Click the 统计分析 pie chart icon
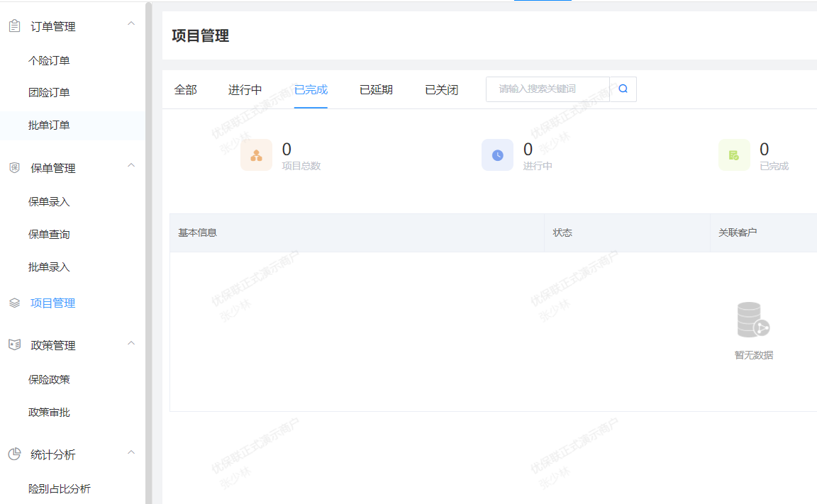 [x=15, y=454]
